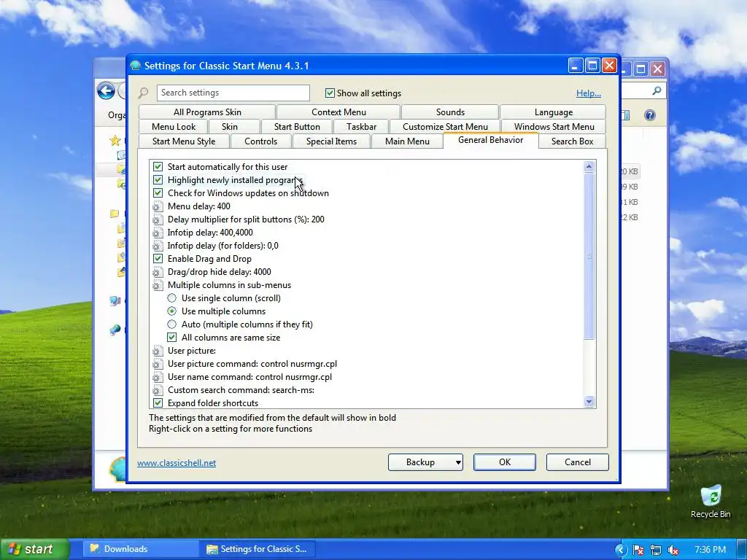Click the General Behavior tab
The width and height of the screenshot is (747, 560).
[x=491, y=140]
